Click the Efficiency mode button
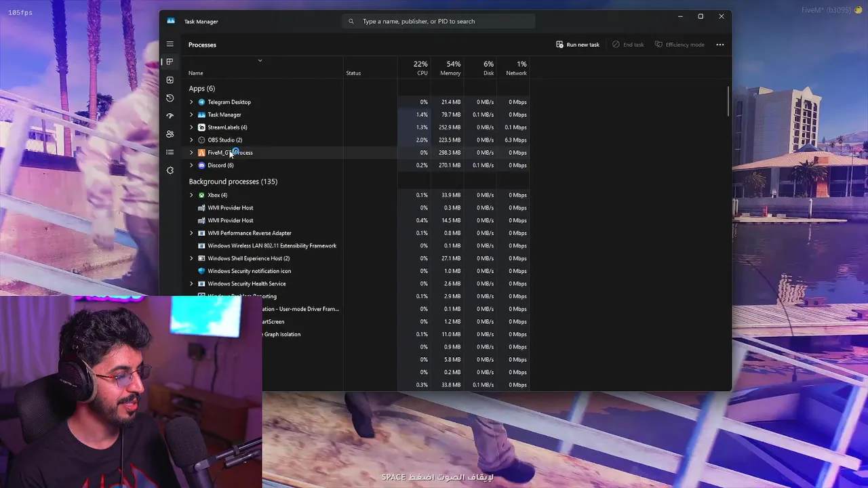The height and width of the screenshot is (488, 868). pyautogui.click(x=679, y=45)
